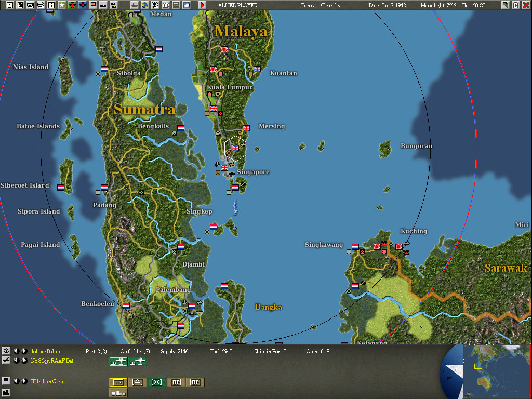Click the Dutch flag at Djambi
The width and height of the screenshot is (532, 399).
coord(181,247)
